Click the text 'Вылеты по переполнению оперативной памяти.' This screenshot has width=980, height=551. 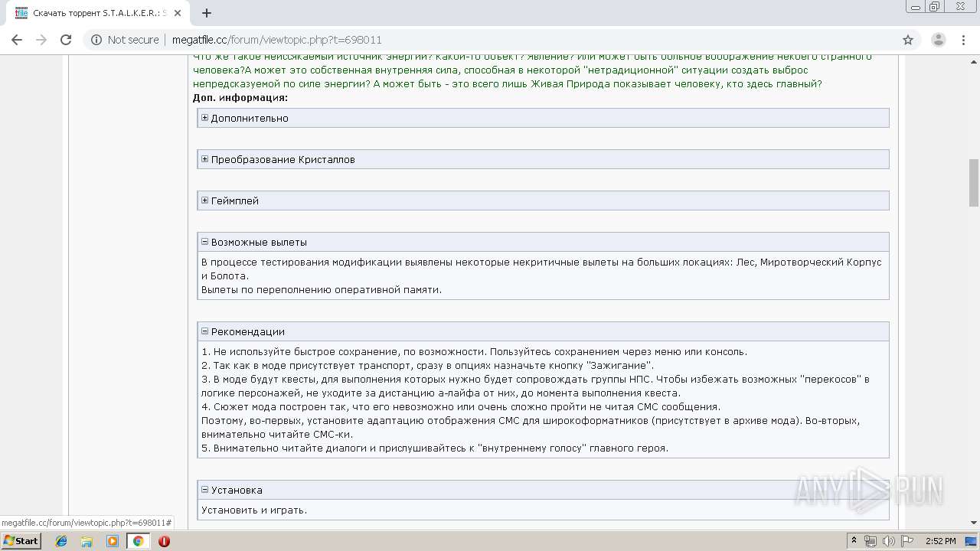(x=322, y=290)
